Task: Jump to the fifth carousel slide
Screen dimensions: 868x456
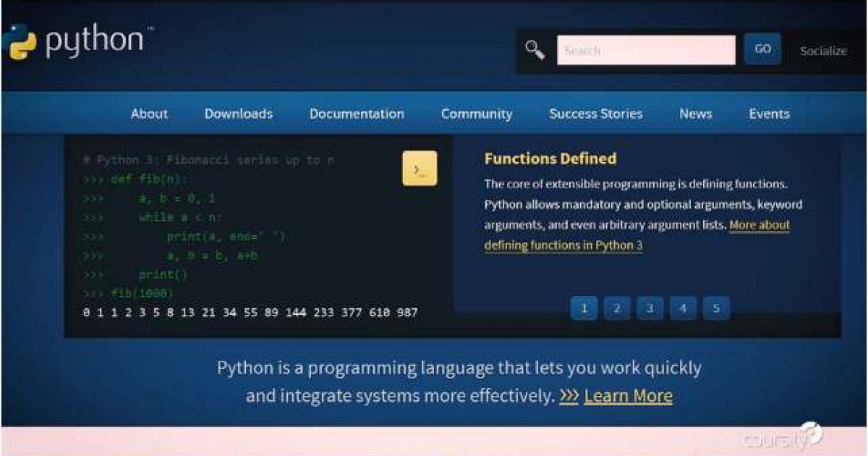Action: pyautogui.click(x=716, y=308)
